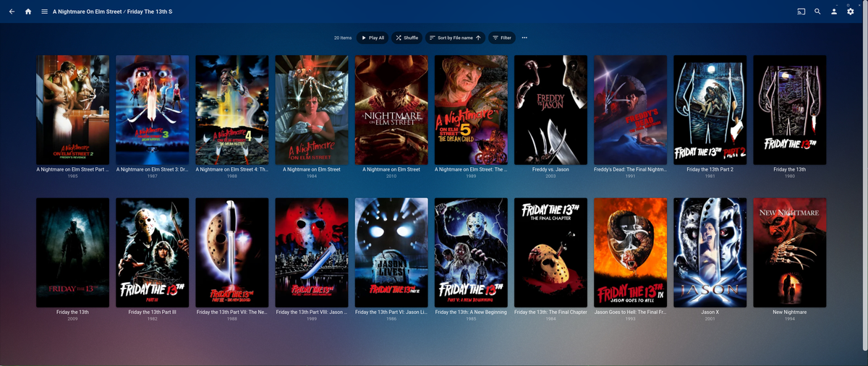Click the 'Friday the 13th Part 2' title
The width and height of the screenshot is (868, 366).
click(710, 170)
